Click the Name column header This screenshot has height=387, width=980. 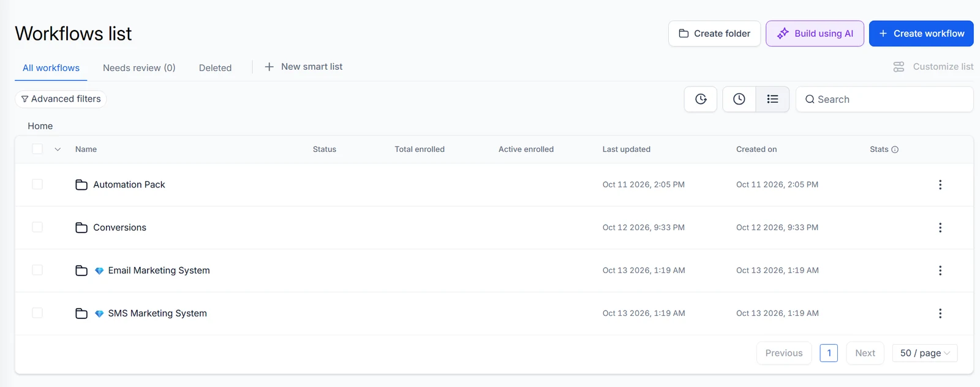pos(86,149)
